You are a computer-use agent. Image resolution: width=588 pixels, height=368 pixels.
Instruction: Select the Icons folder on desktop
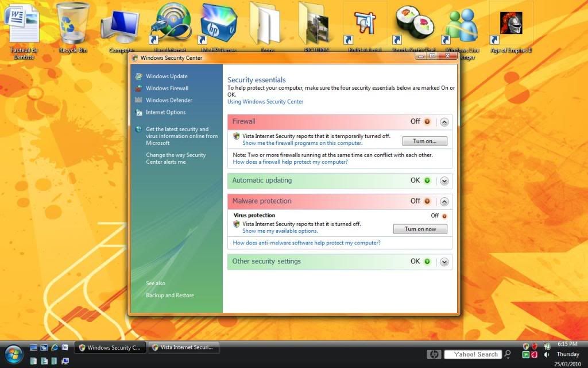[x=267, y=26]
